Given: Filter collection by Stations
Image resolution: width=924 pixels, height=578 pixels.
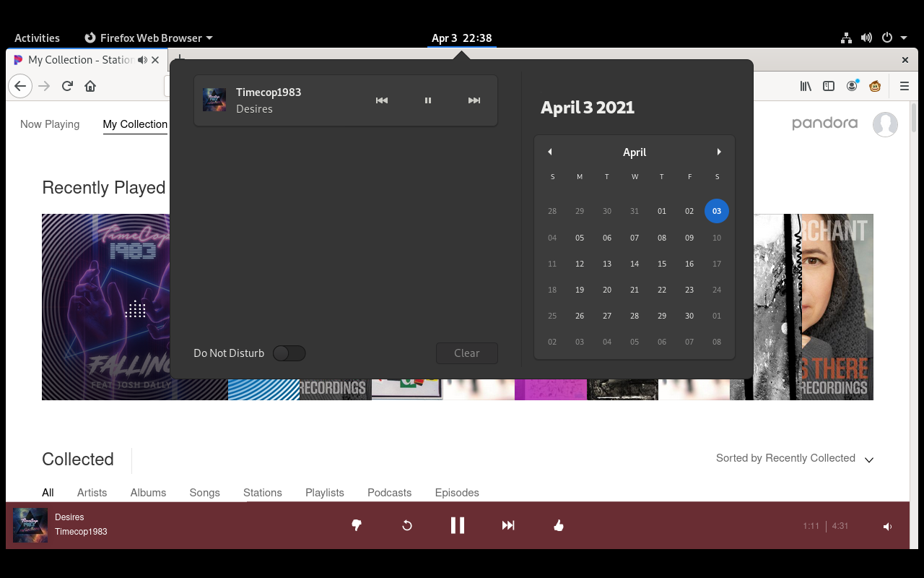Looking at the screenshot, I should pos(263,493).
